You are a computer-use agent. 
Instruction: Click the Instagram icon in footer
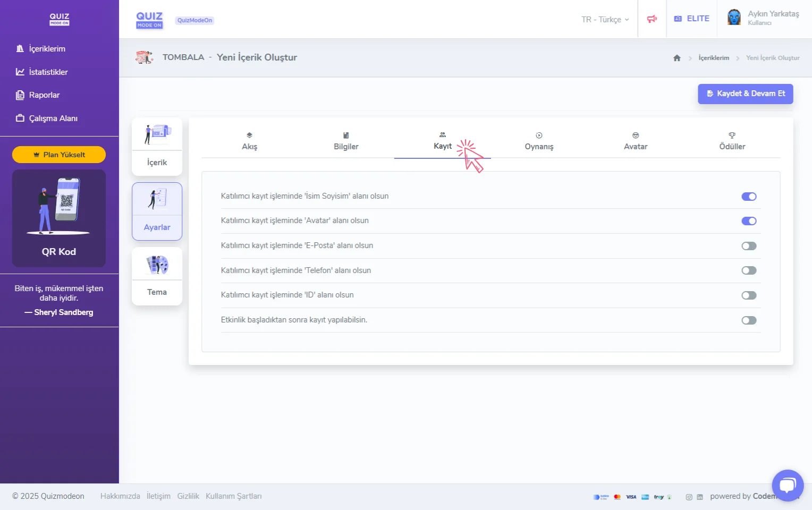click(689, 497)
